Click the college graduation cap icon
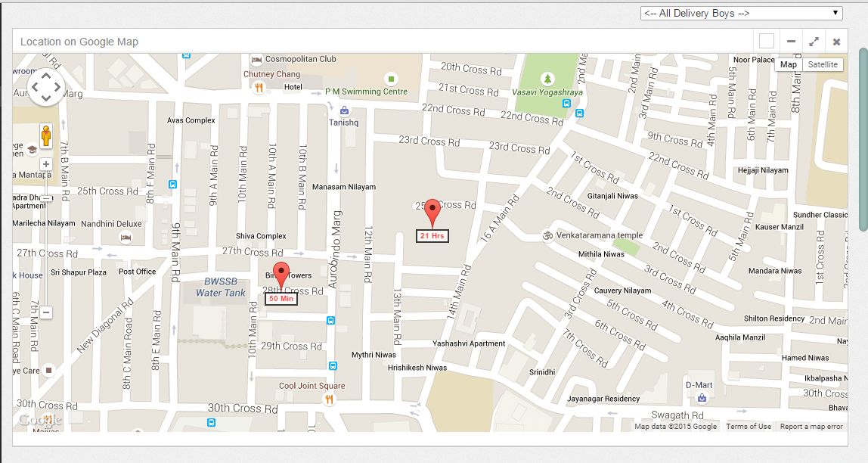The width and height of the screenshot is (868, 463). coord(32,150)
